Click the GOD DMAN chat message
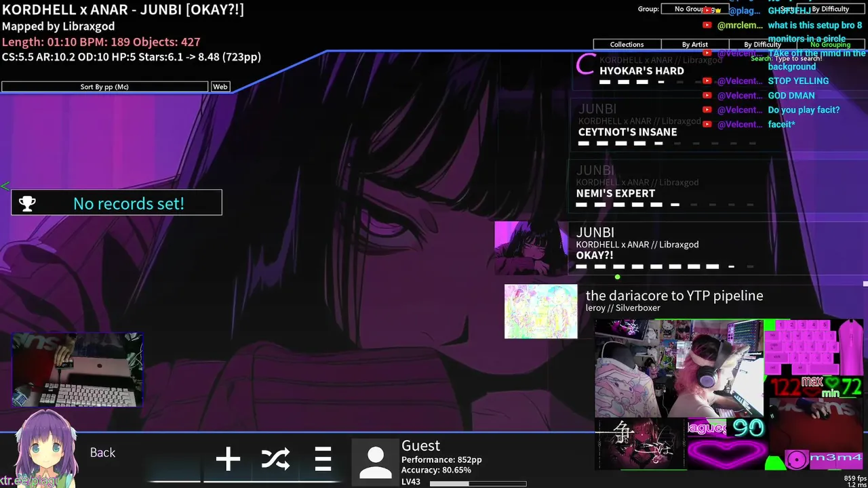The height and width of the screenshot is (488, 868). [791, 96]
